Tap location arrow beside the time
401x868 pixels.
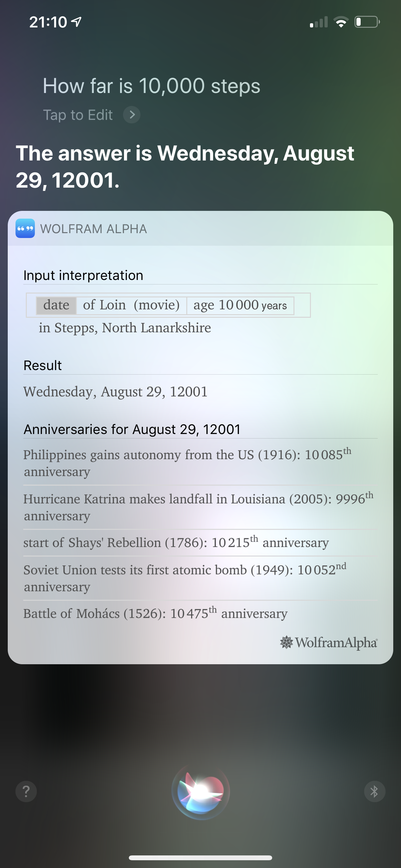coord(77,22)
